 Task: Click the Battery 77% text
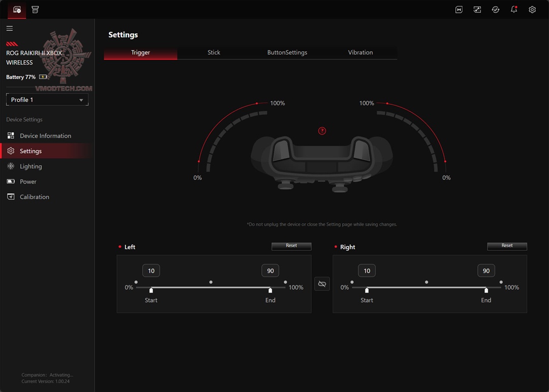point(21,77)
